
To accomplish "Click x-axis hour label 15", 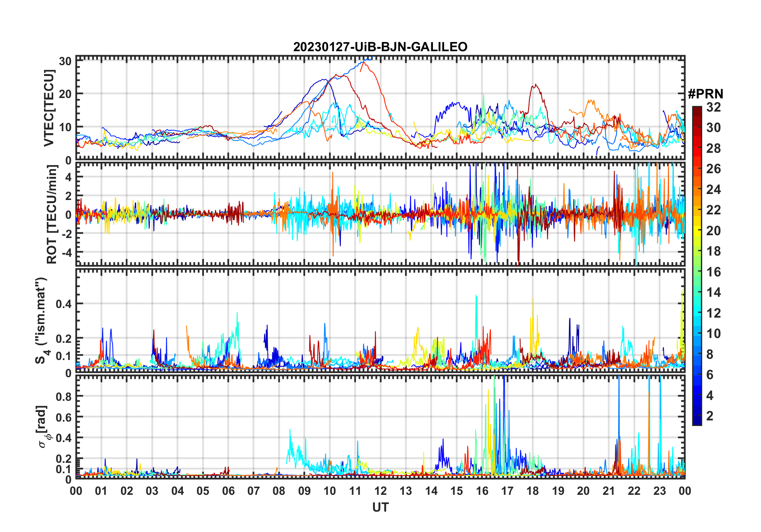I will point(457,491).
